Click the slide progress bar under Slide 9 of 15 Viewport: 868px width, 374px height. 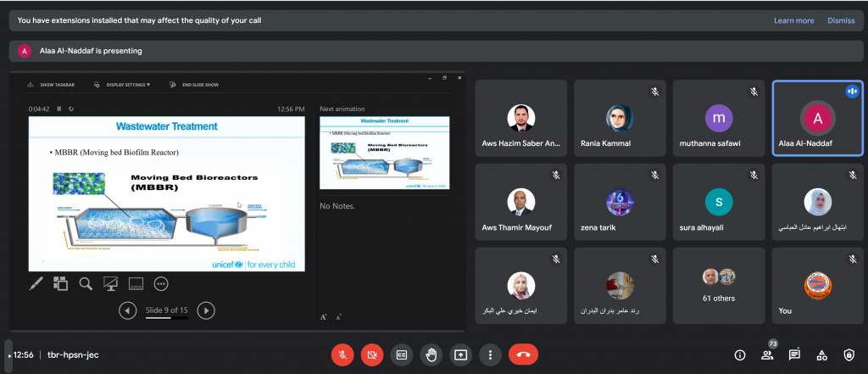[166, 318]
